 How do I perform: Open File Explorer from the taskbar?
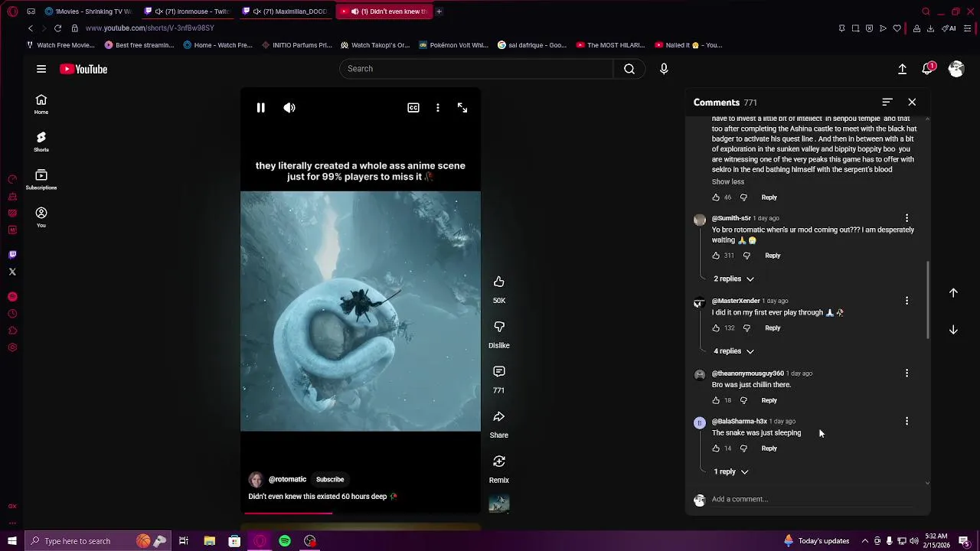[x=209, y=541]
